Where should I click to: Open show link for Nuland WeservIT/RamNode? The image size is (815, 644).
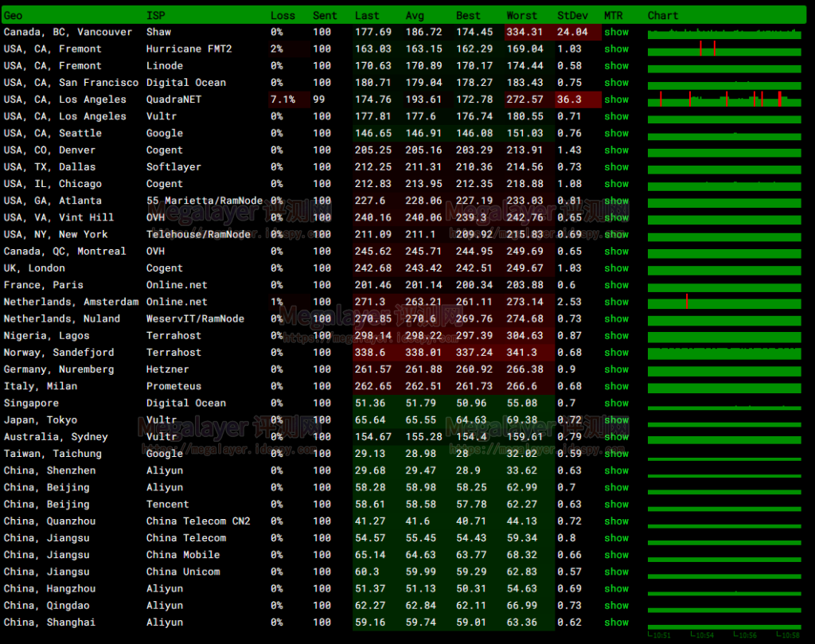617,318
